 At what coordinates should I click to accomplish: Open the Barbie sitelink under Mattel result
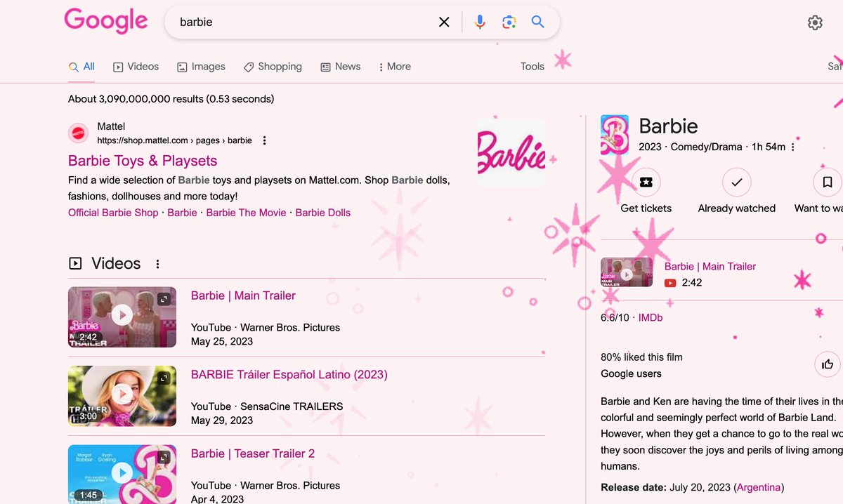point(182,213)
